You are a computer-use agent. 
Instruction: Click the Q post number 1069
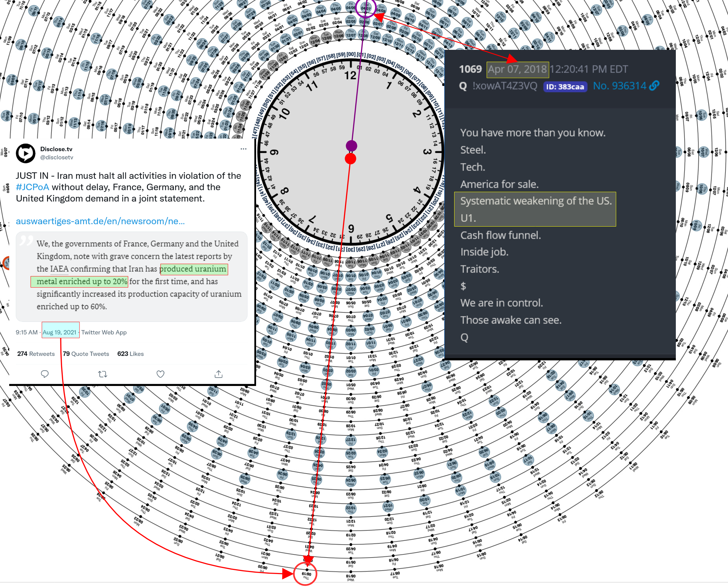tap(470, 69)
